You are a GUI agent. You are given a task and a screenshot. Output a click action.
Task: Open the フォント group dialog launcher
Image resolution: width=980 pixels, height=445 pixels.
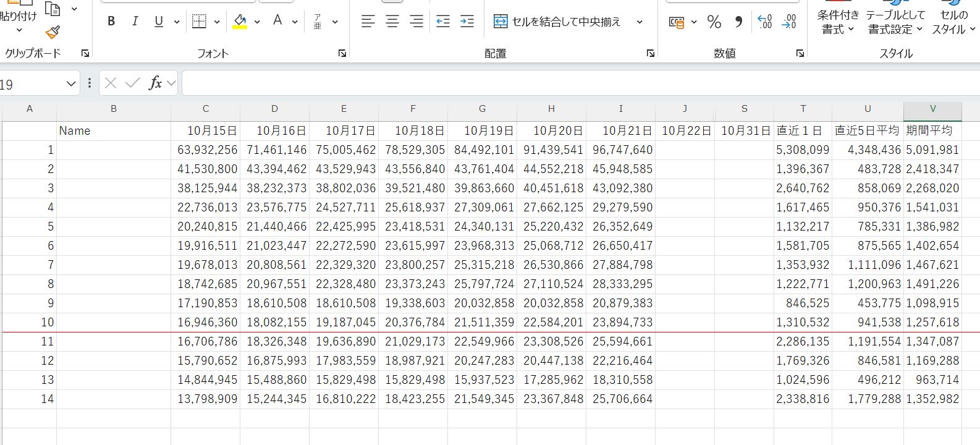342,54
